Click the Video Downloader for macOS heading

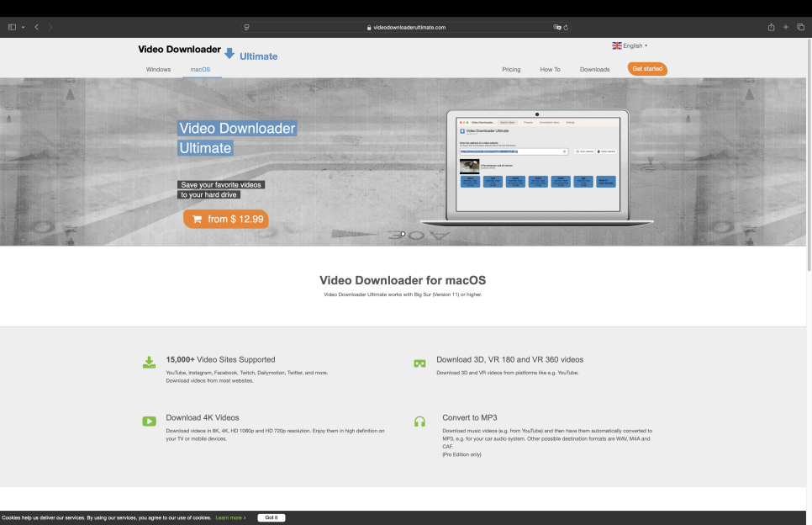point(403,280)
